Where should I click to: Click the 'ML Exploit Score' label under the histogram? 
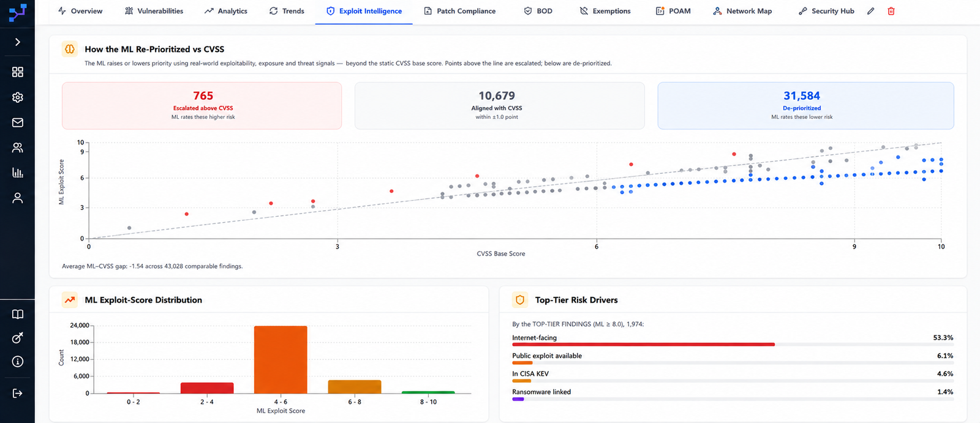point(281,411)
